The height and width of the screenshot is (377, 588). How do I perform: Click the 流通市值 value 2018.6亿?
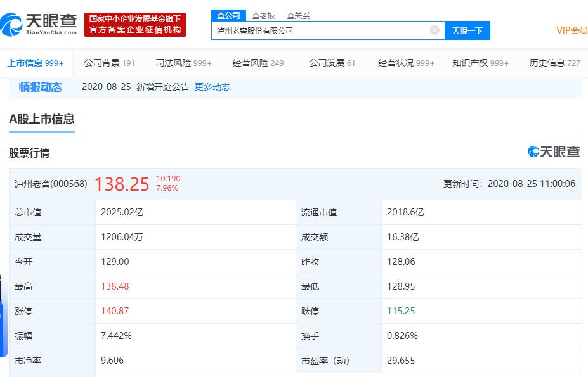pyautogui.click(x=405, y=212)
